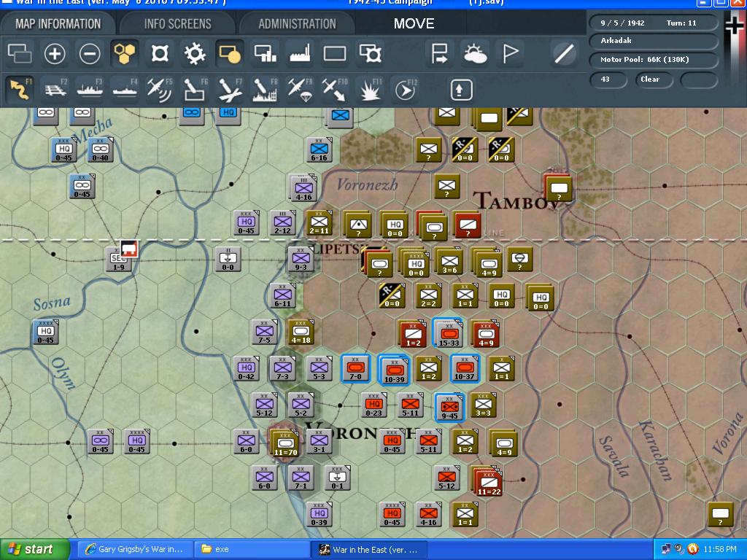Click the Motor Pool 66K (130K) field
The height and width of the screenshot is (560, 747).
653,60
